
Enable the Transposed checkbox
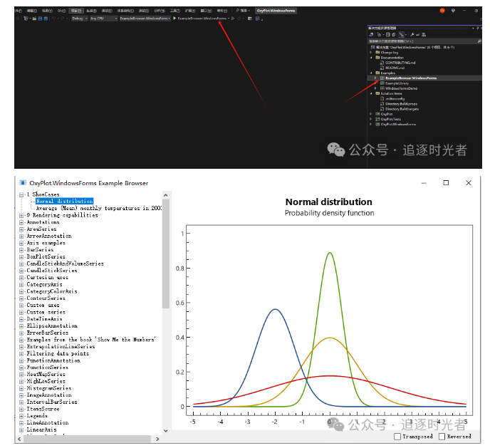coord(397,437)
